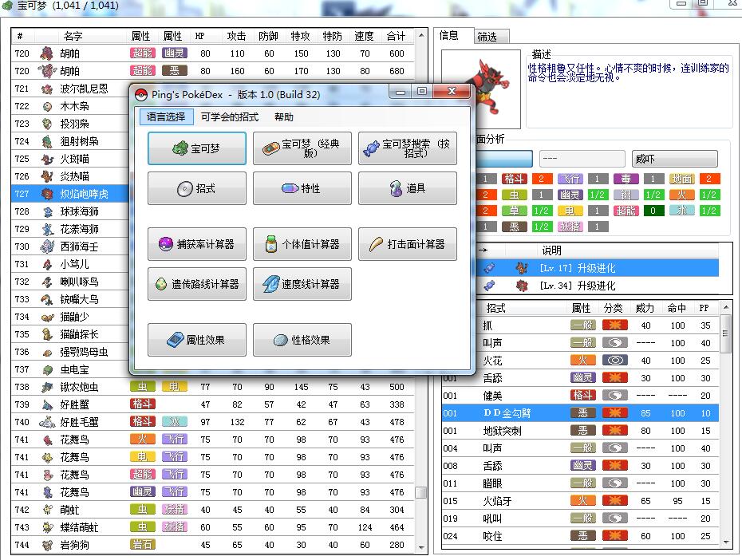
Task: Click the 猫鼬探长 sprite icon
Action: click(x=47, y=334)
